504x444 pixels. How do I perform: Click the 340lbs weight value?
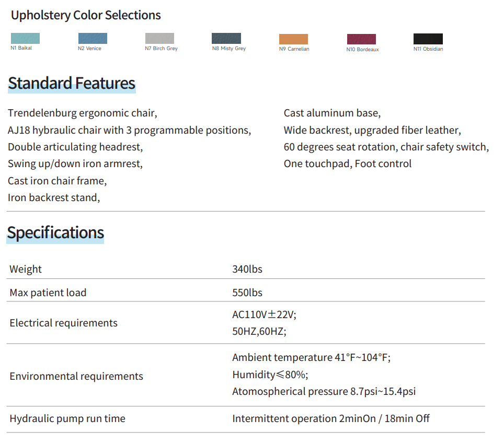coord(247,270)
